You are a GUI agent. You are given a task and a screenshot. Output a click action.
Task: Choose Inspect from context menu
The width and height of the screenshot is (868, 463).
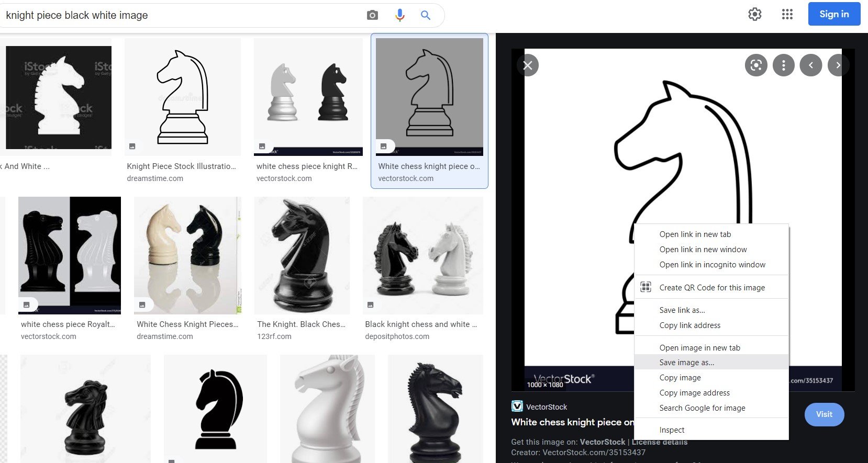(x=711, y=430)
